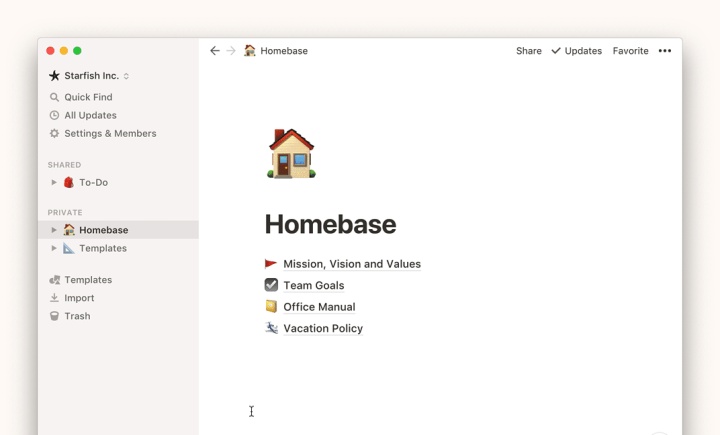Screen dimensions: 720x435
Task: Open the Team Goals page link
Action: coord(313,285)
